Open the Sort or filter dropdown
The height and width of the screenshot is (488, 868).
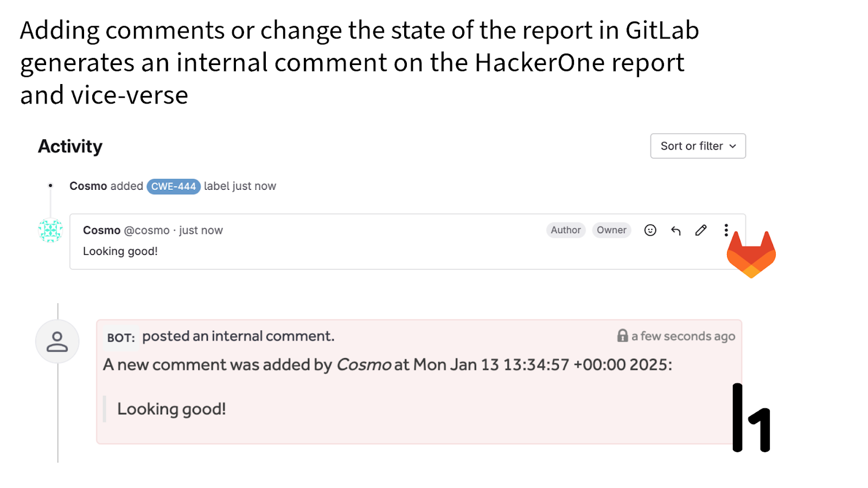(x=698, y=146)
